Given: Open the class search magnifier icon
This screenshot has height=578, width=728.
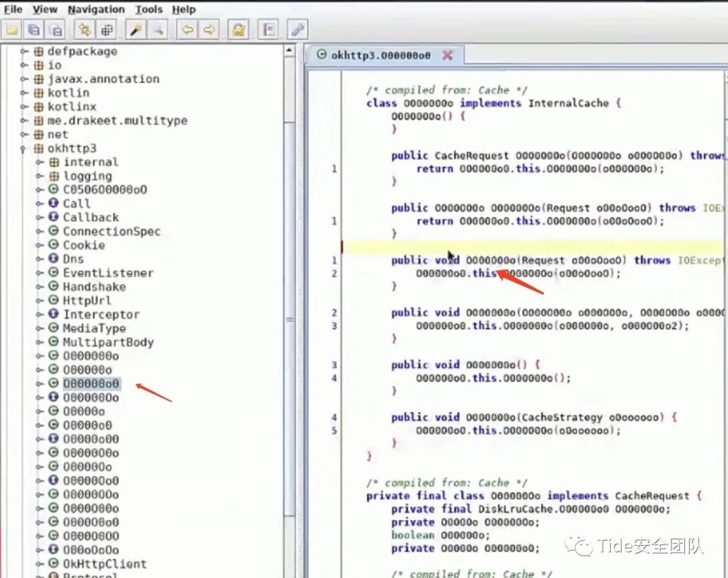Looking at the screenshot, I should pos(158,30).
